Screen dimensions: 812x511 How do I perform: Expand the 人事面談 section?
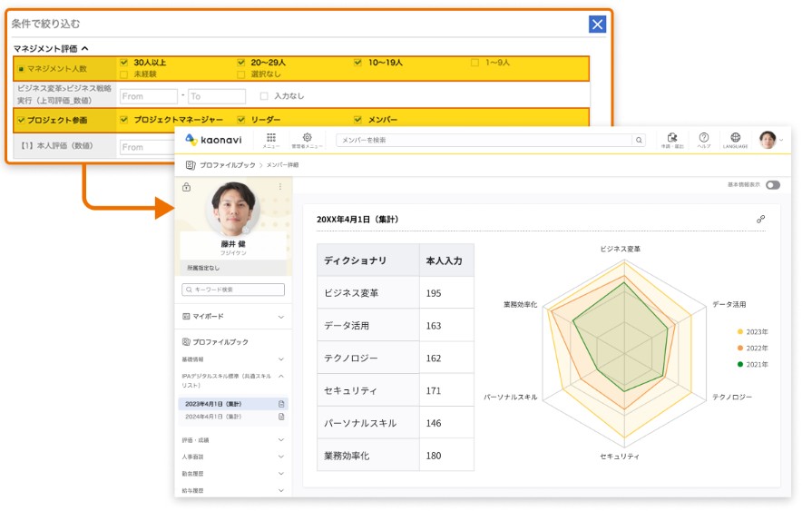tap(281, 457)
